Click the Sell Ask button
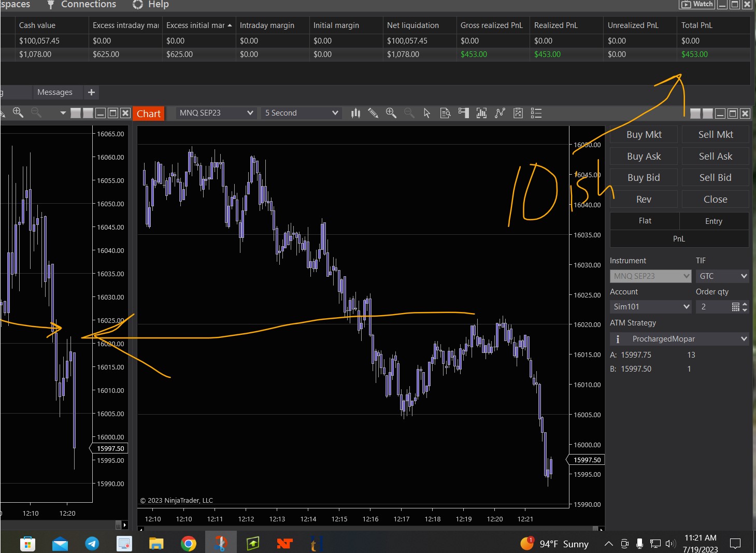 pyautogui.click(x=715, y=157)
